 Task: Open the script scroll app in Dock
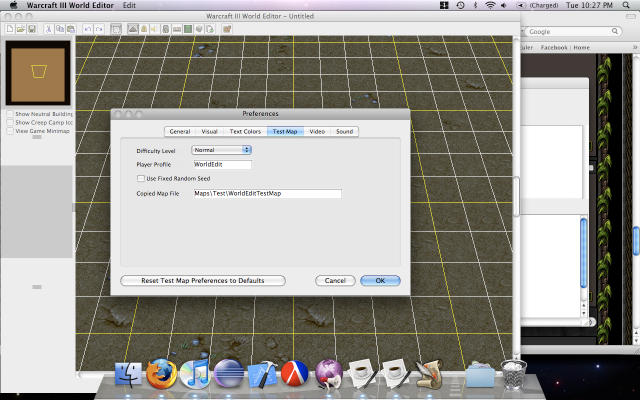coord(429,373)
